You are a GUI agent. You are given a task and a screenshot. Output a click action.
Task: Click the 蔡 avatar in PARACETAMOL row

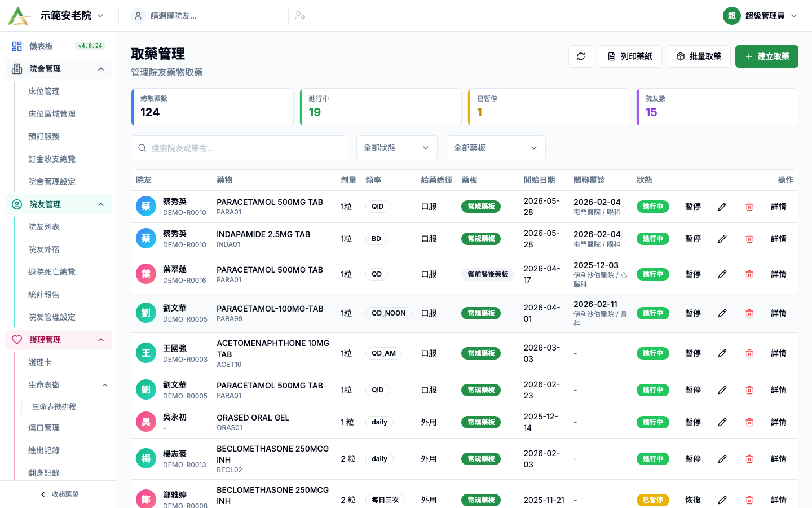(x=146, y=207)
